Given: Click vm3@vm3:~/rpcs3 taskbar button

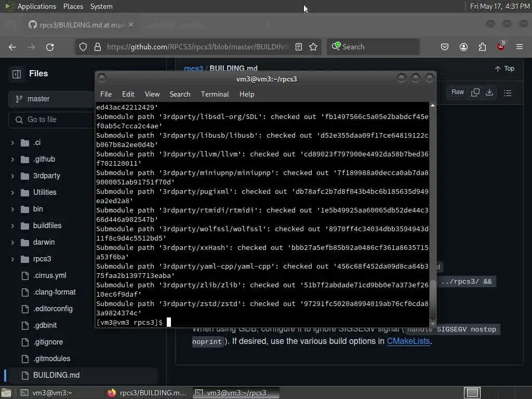Looking at the screenshot, I should 236,393.
